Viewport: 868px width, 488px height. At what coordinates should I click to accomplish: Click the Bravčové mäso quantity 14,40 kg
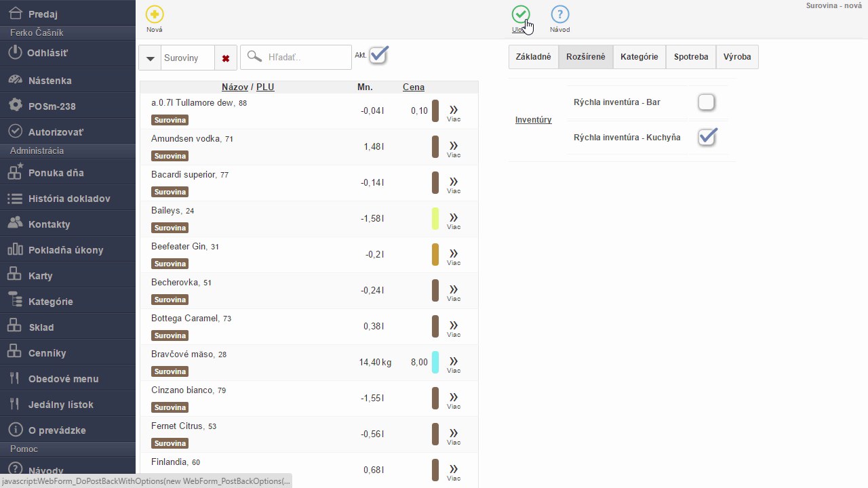(x=375, y=363)
